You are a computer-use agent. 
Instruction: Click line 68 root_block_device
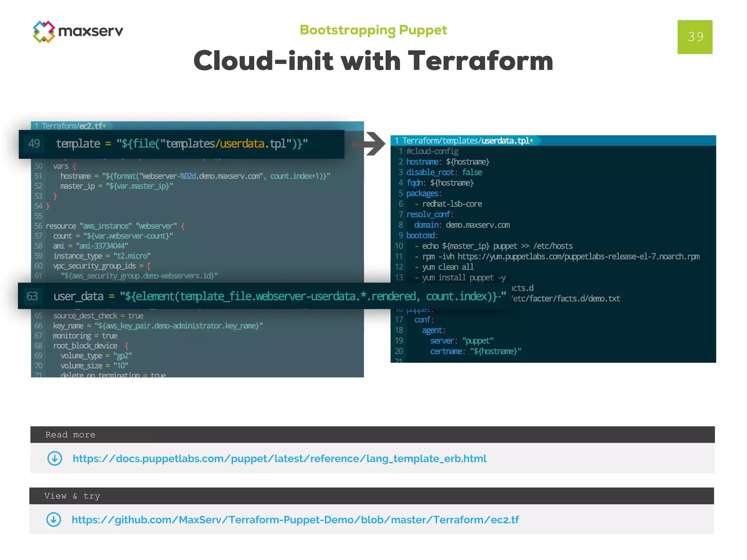pos(91,346)
